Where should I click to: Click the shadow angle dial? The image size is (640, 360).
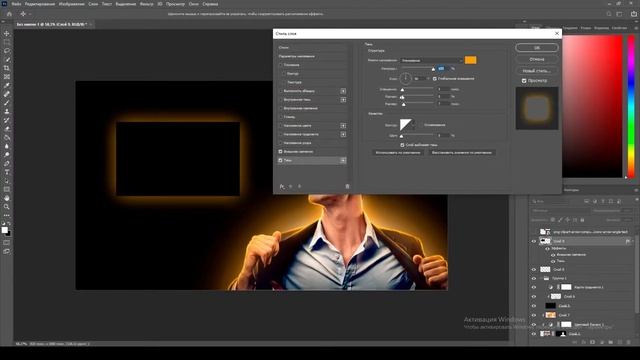[405, 78]
